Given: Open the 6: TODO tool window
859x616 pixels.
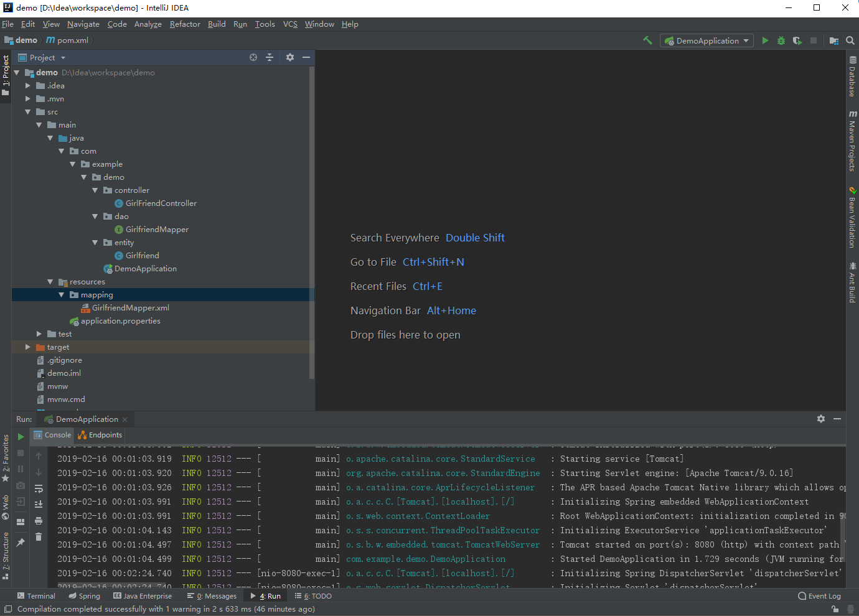Looking at the screenshot, I should coord(313,596).
